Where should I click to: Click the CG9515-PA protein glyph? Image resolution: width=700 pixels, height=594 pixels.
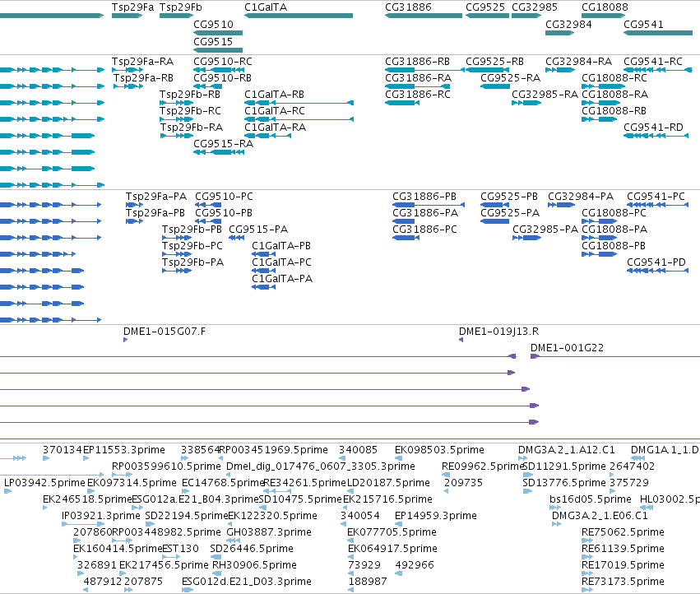(x=237, y=238)
